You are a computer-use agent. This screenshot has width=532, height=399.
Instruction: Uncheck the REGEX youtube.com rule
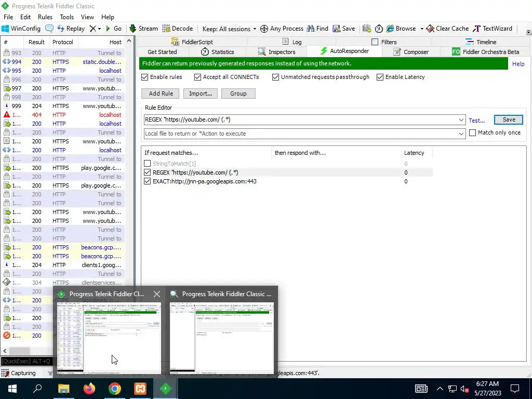(x=147, y=172)
